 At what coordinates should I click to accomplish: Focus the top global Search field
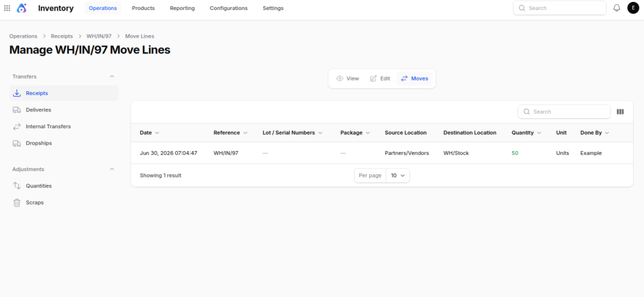pyautogui.click(x=560, y=8)
